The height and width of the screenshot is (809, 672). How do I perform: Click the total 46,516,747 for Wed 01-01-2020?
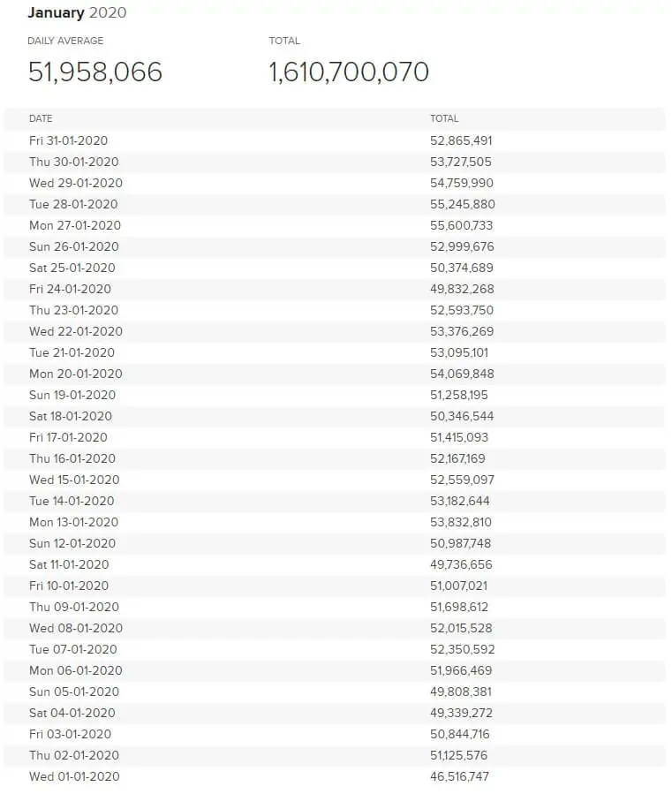coord(459,776)
